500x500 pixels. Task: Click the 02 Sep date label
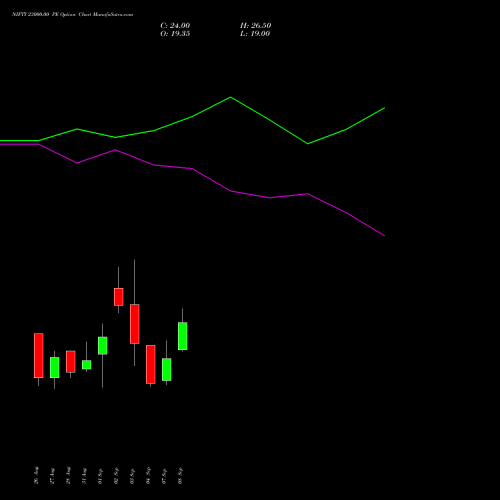116,475
